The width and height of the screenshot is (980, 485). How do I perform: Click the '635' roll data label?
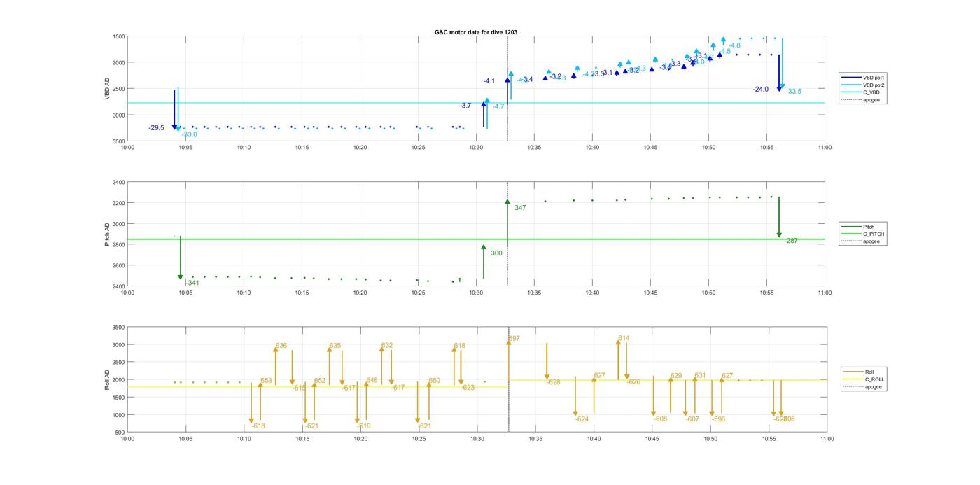[335, 346]
